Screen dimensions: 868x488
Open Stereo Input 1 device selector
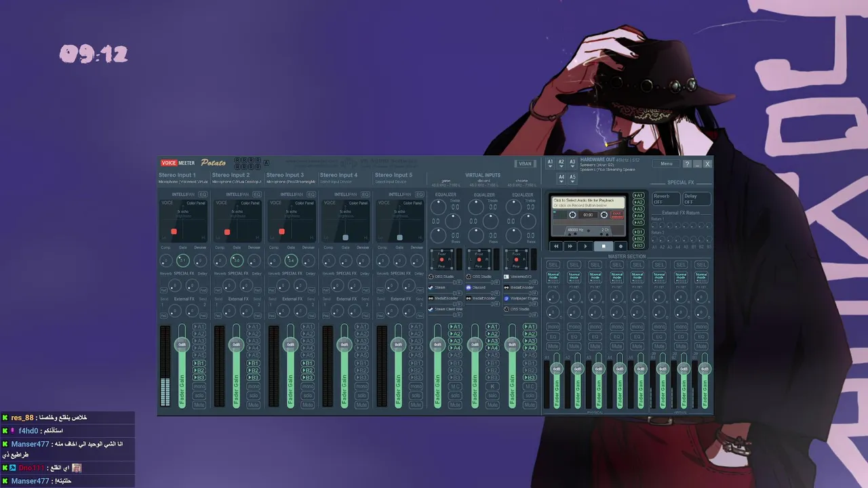[x=183, y=182]
